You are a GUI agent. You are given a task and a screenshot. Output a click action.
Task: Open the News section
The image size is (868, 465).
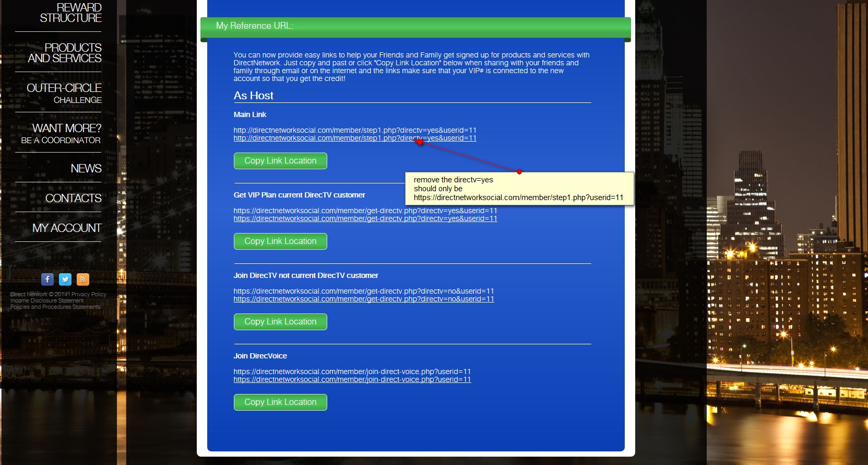point(86,168)
